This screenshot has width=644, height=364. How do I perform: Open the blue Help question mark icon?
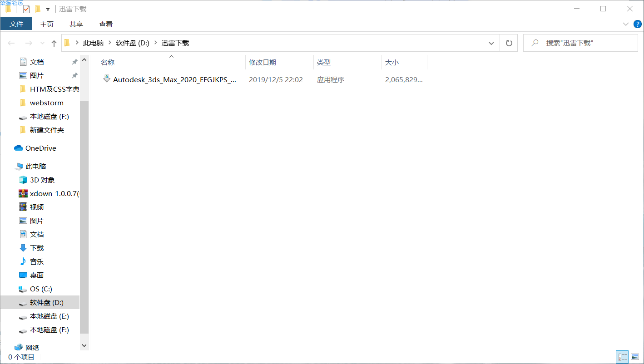[637, 24]
